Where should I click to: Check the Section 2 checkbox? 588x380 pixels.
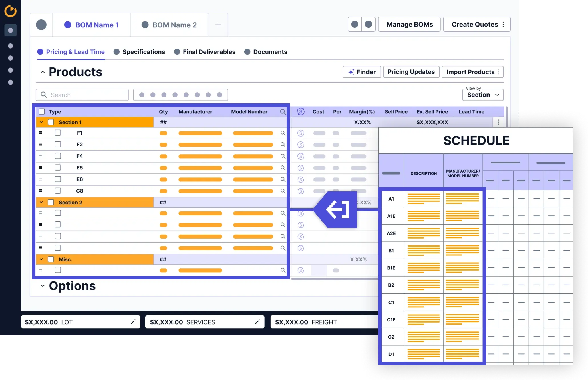point(51,202)
